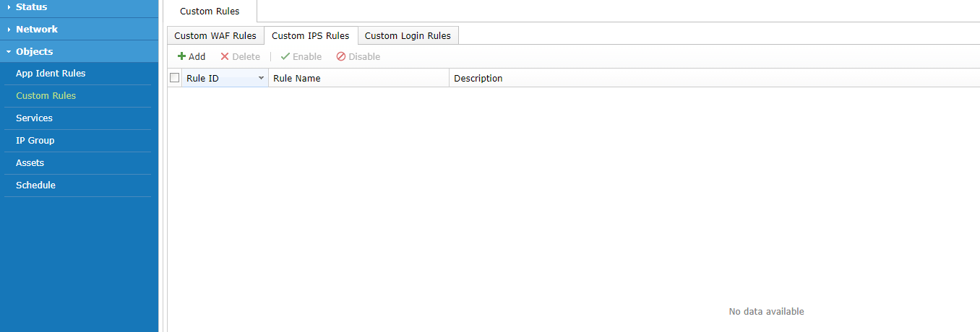Open the Custom Login Rules tab
Viewport: 980px width, 332px height.
[x=408, y=35]
